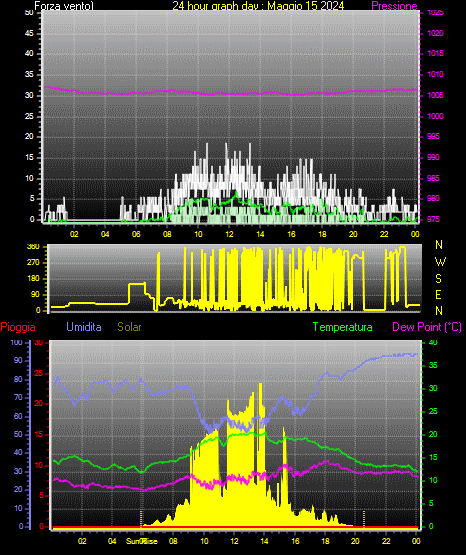
Task: Click the green 'Temperatura' legend label
Action: pyautogui.click(x=343, y=327)
